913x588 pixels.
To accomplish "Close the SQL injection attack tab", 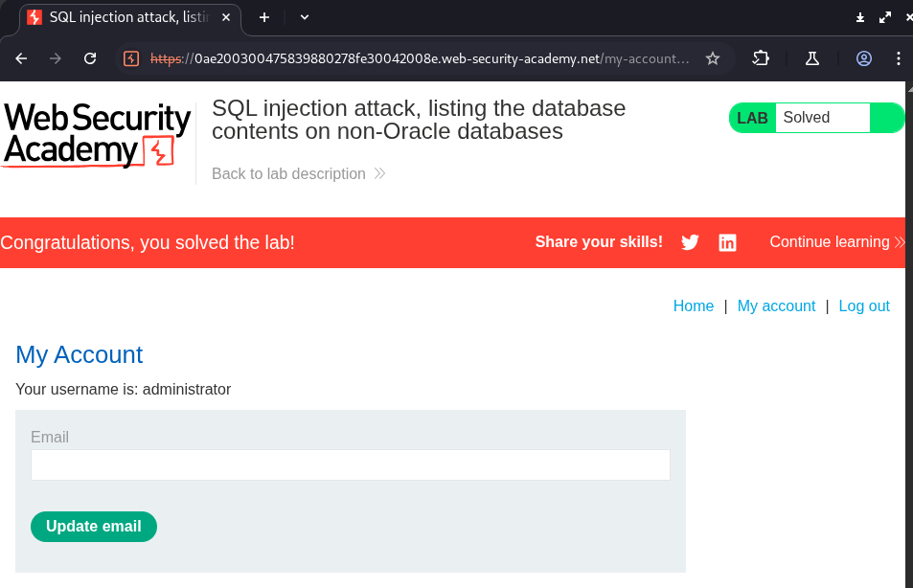I will coord(226,17).
